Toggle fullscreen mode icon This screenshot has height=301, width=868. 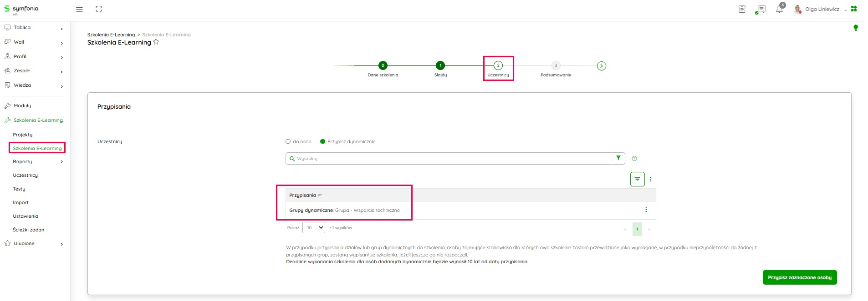pos(99,9)
